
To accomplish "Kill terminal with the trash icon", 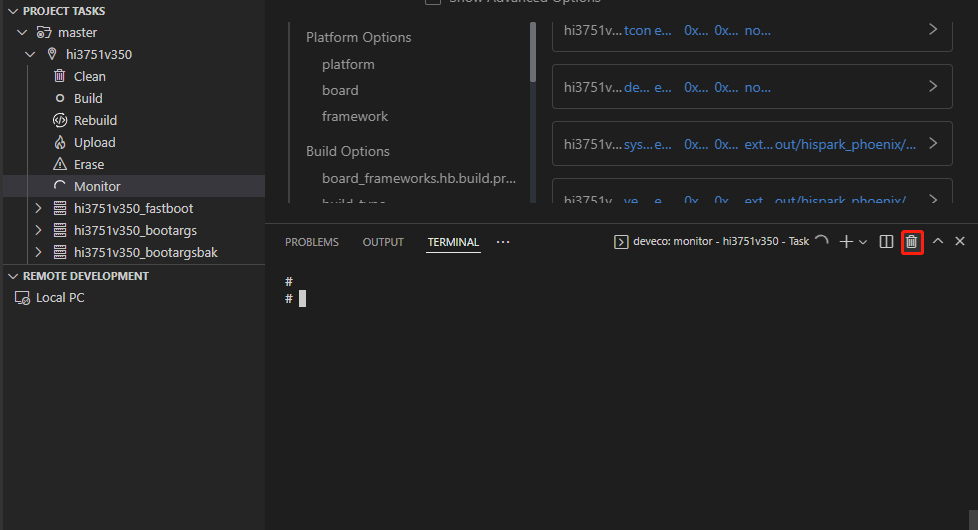I will (x=911, y=242).
